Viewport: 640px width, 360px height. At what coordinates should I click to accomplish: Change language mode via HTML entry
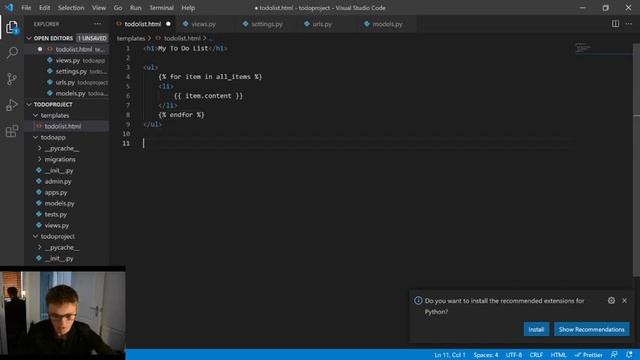[558, 355]
